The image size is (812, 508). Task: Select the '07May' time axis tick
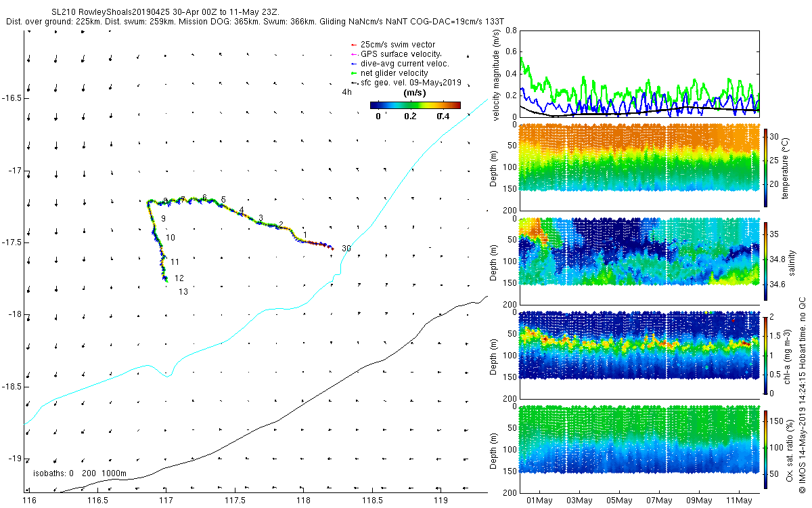[659, 501]
